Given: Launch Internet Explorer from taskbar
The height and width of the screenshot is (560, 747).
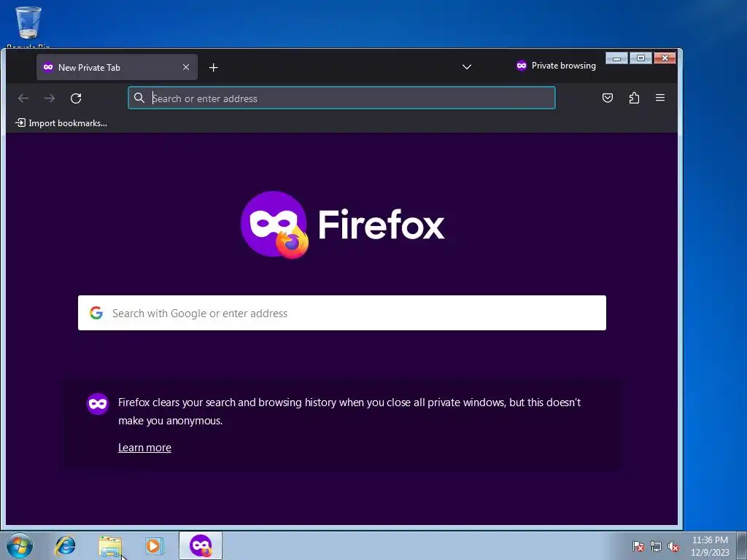Looking at the screenshot, I should (x=65, y=545).
